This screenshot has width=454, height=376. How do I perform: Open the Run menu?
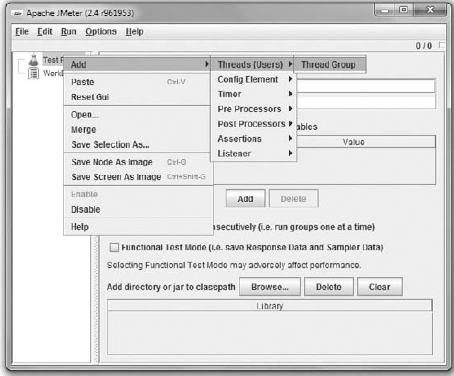click(69, 32)
